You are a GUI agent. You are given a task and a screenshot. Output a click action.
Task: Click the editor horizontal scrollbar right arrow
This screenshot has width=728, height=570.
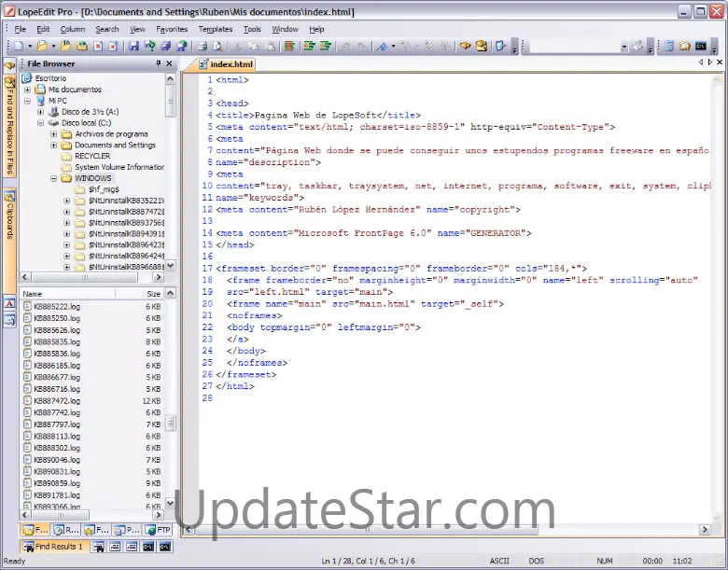pyautogui.click(x=705, y=529)
